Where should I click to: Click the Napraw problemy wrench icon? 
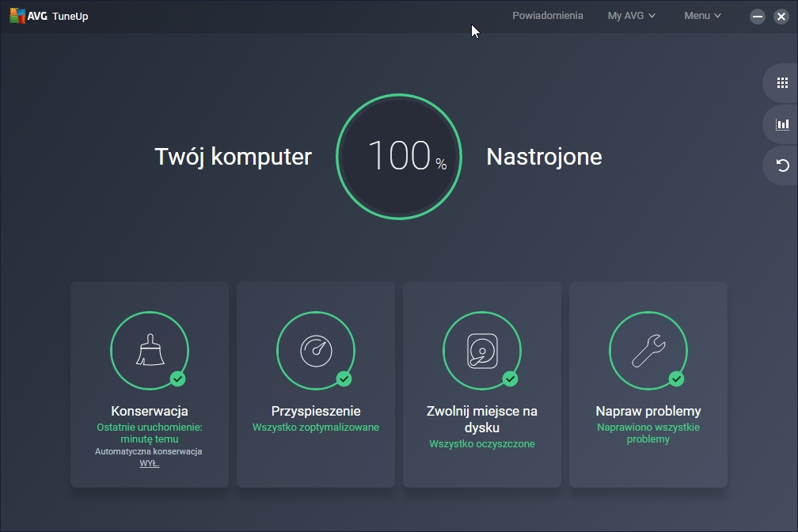coord(648,350)
